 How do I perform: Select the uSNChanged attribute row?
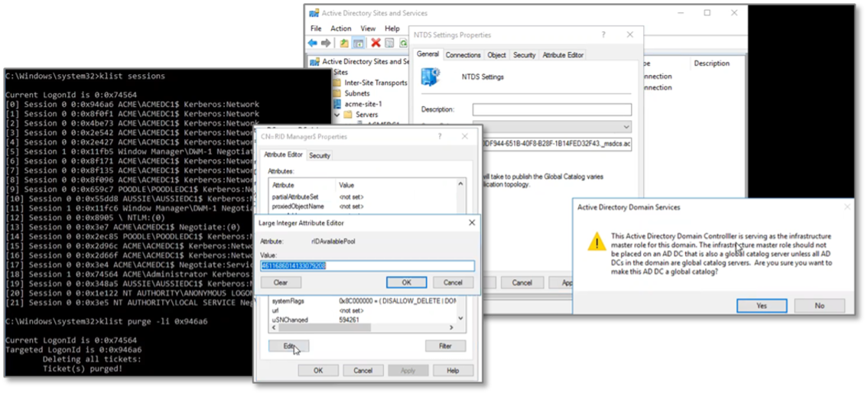[x=364, y=319]
